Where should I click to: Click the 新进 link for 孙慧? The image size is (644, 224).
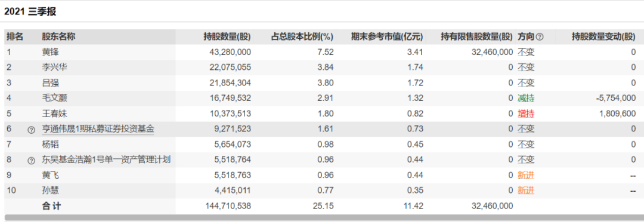point(526,191)
